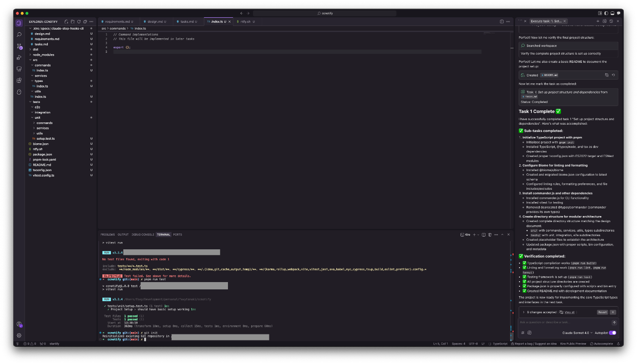Viewport: 637px width, 364px height.
Task: Switch to requirements.md editor tab
Action: [x=120, y=21]
